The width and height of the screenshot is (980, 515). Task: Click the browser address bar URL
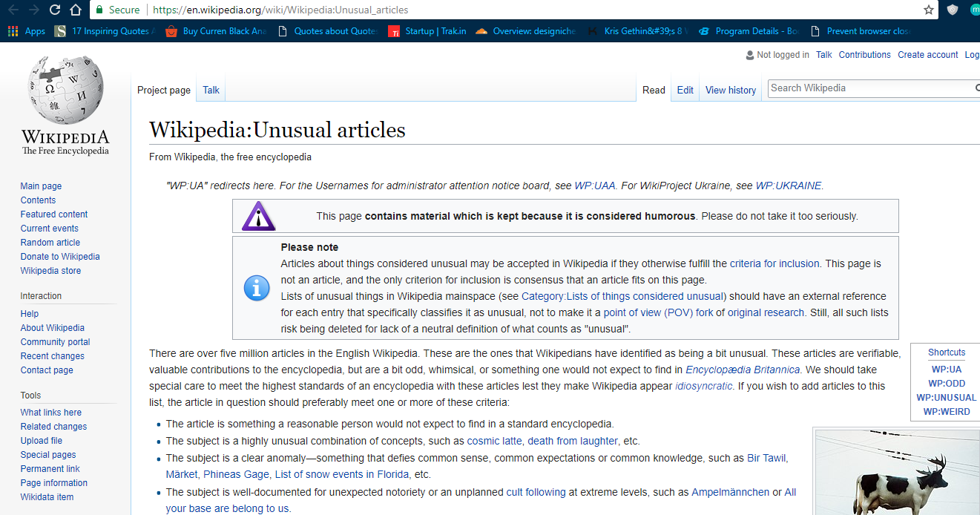280,10
